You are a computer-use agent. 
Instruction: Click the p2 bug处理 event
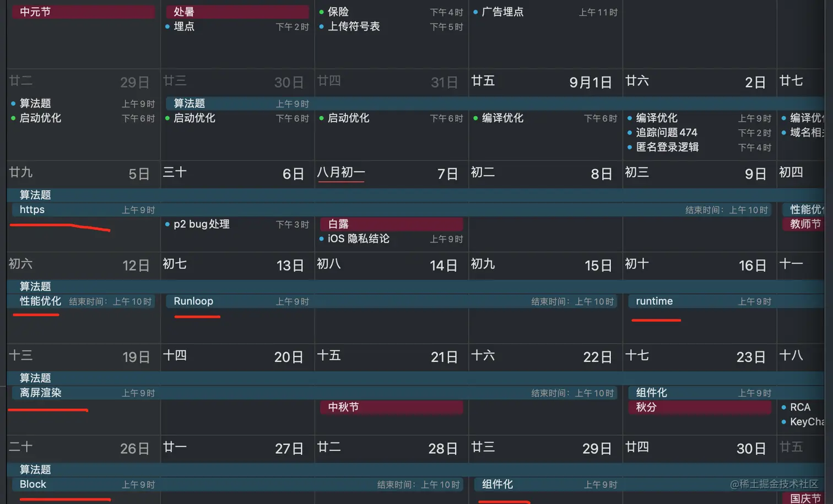(x=202, y=224)
